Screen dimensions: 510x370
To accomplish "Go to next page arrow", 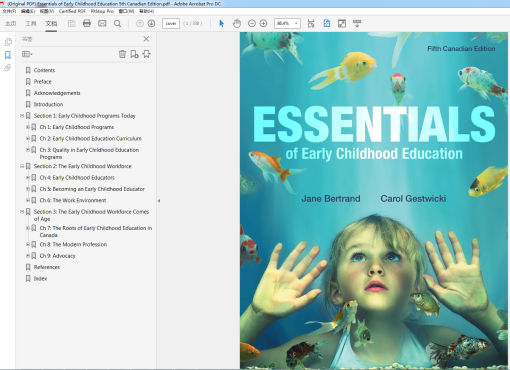I will click(151, 23).
